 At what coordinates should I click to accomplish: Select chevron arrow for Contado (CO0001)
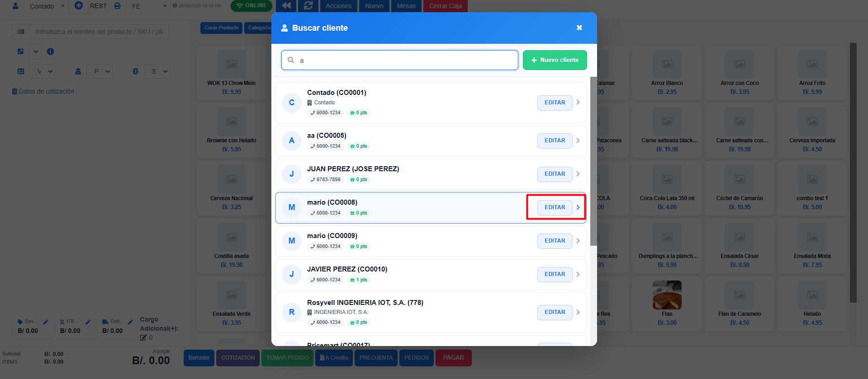tap(578, 103)
